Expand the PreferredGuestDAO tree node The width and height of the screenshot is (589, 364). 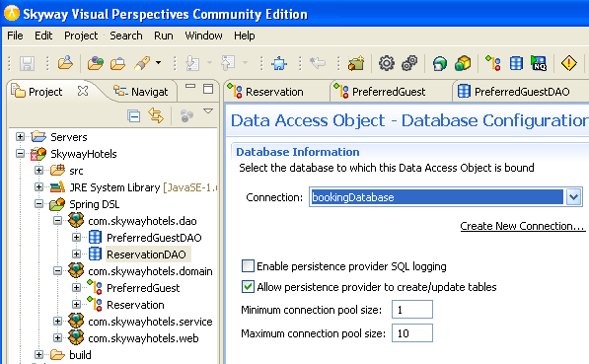[x=76, y=237]
